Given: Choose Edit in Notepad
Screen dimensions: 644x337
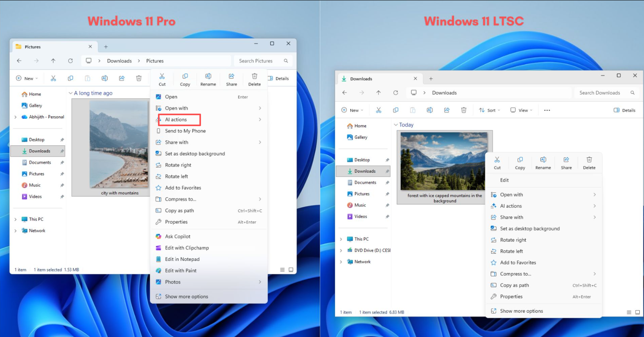Looking at the screenshot, I should point(209,259).
